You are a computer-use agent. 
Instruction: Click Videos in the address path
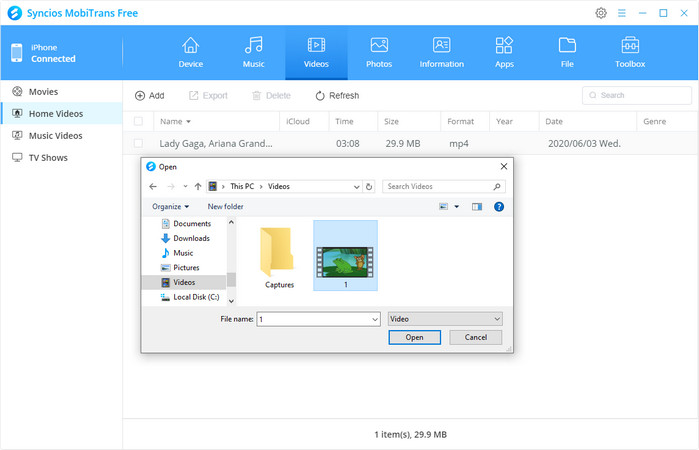(279, 186)
